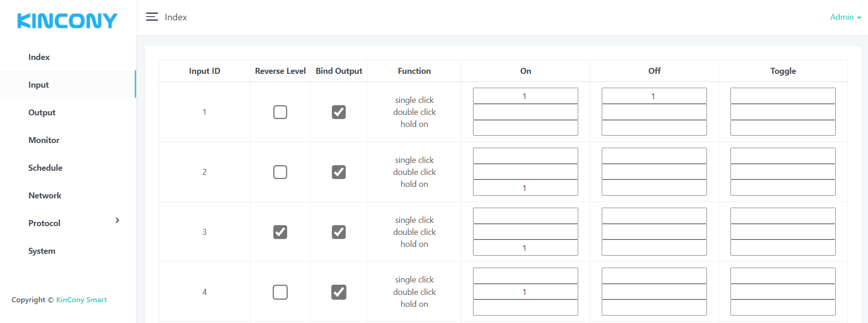Viewport: 868px width, 323px height.
Task: Open the Output page in sidebar
Action: coord(42,113)
